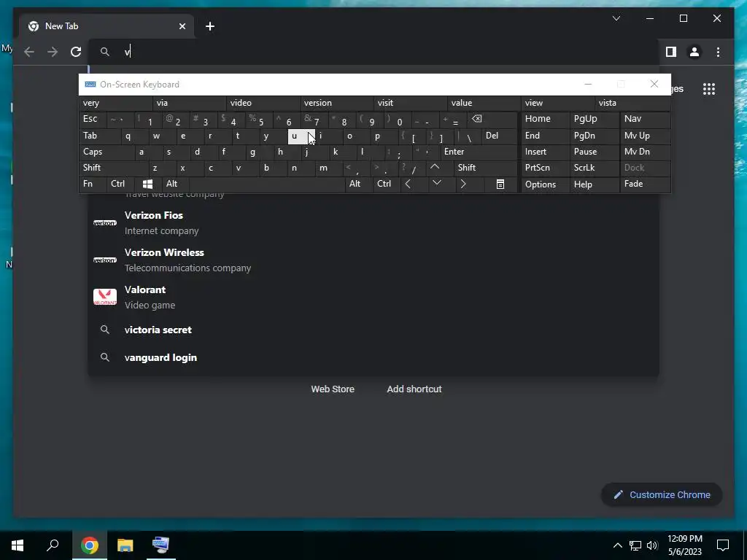The width and height of the screenshot is (747, 560).
Task: Choose predicted word 'via'
Action: [190, 103]
